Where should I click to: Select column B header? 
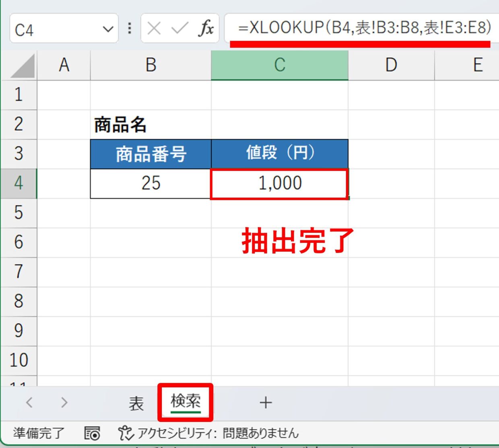[x=151, y=65]
